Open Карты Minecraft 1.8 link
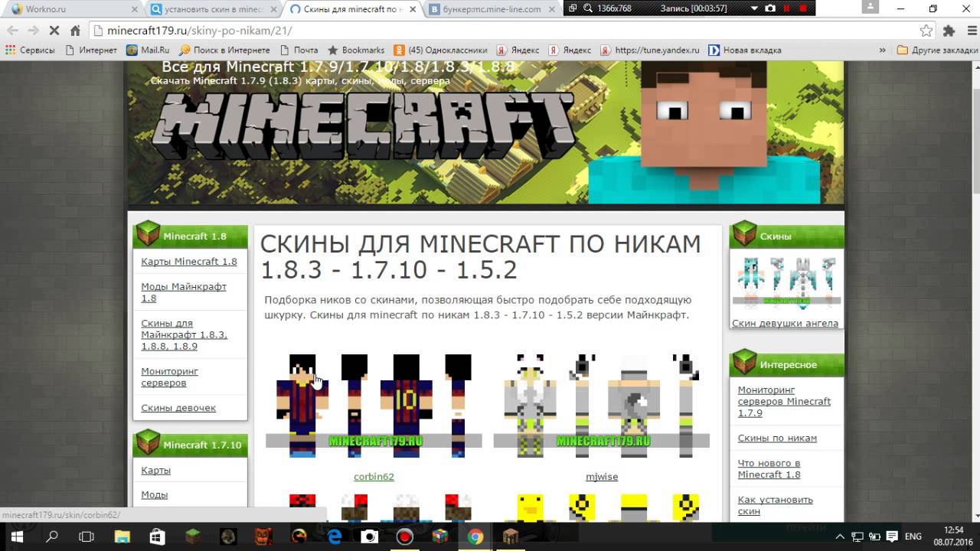 pos(189,262)
